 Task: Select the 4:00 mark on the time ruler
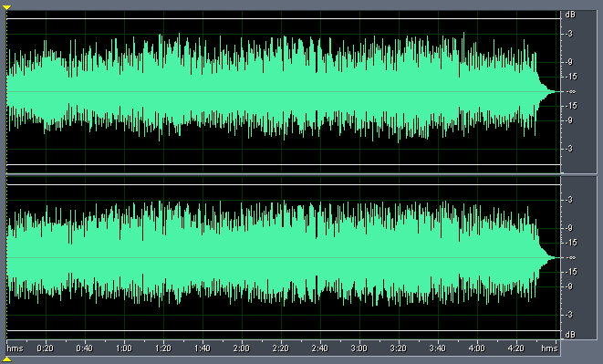pos(477,348)
